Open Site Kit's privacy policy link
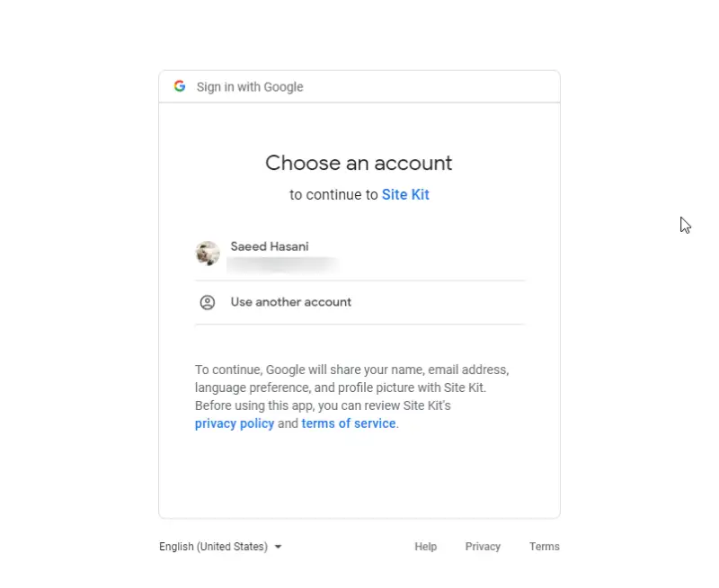 coord(235,423)
